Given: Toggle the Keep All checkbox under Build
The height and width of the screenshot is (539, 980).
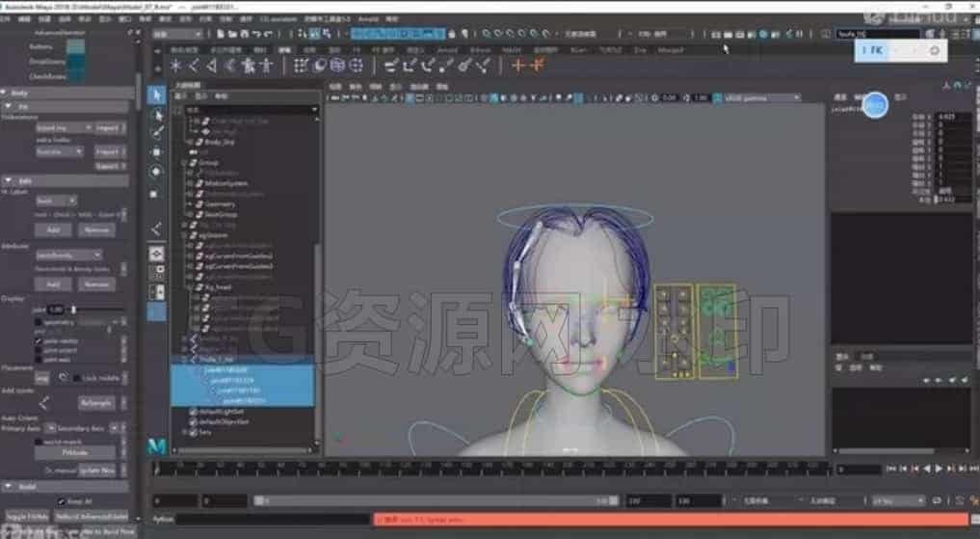Looking at the screenshot, I should tap(62, 501).
